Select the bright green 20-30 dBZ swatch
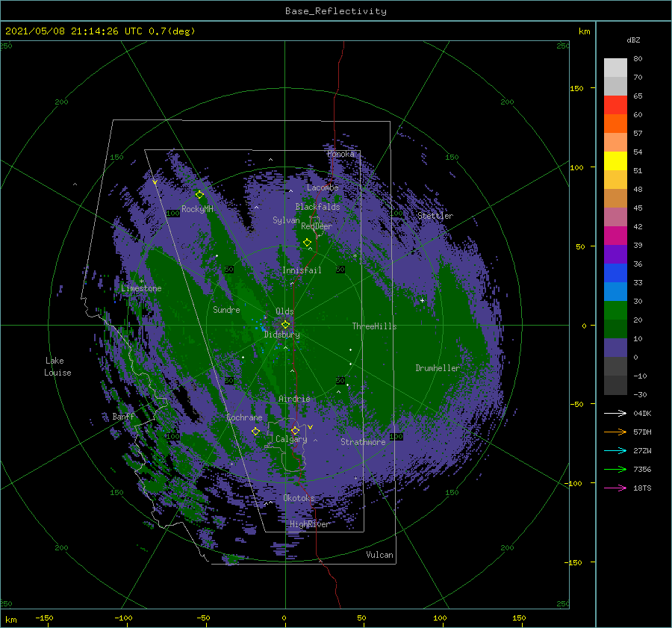 pyautogui.click(x=615, y=311)
